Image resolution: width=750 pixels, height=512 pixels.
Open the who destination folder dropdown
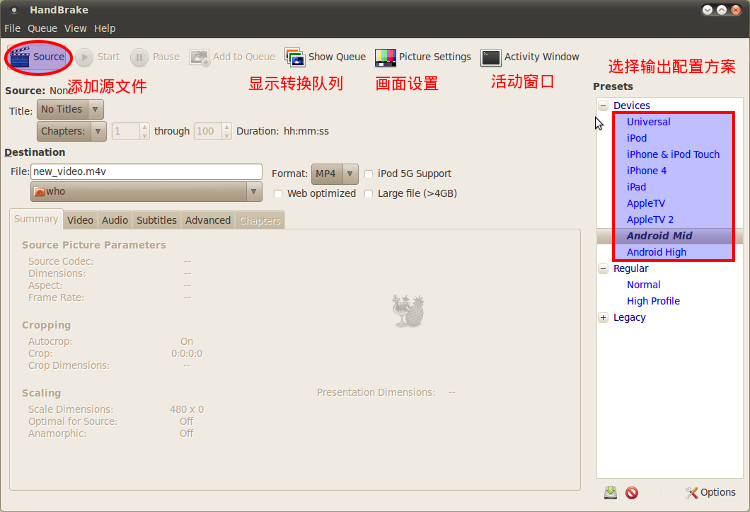(x=146, y=192)
